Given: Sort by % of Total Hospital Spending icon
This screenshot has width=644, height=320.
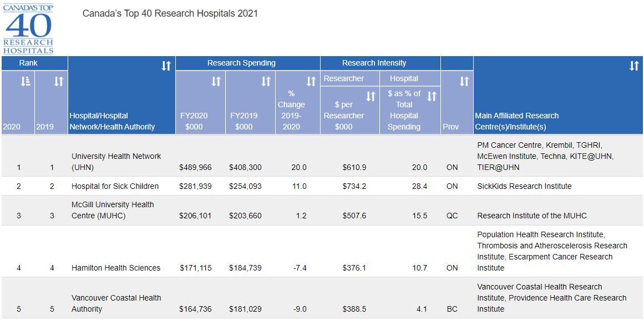Looking at the screenshot, I should 432,96.
